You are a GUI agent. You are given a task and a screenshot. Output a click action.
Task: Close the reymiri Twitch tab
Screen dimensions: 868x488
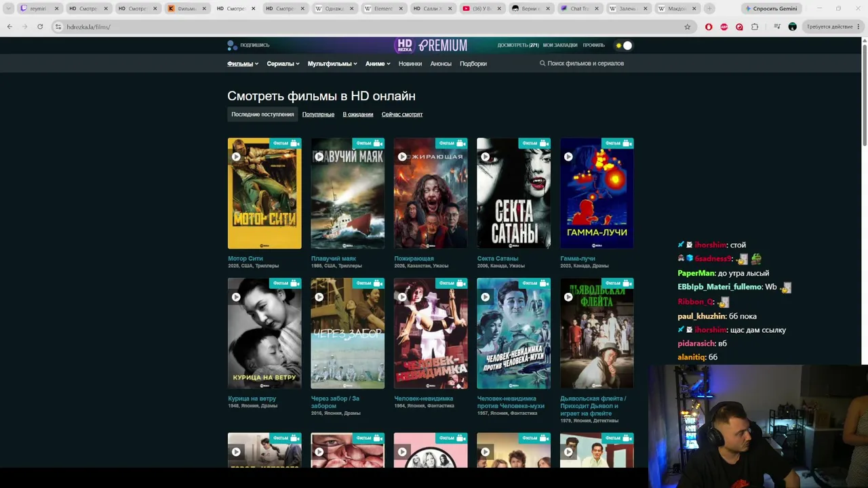point(56,9)
